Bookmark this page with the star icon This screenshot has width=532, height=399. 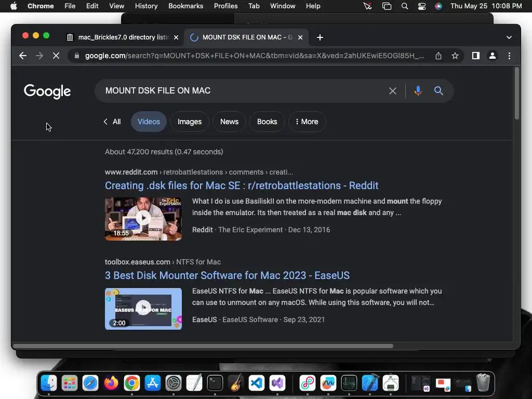455,56
